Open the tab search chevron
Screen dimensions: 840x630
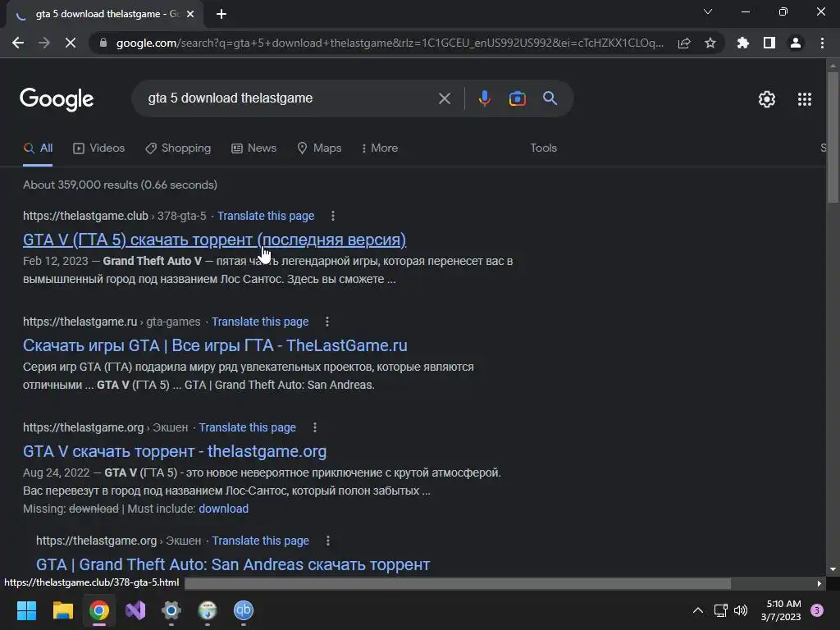click(x=708, y=11)
